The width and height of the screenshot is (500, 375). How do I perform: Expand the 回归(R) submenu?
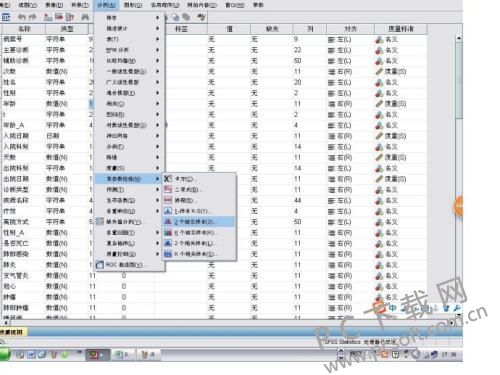coord(129,114)
